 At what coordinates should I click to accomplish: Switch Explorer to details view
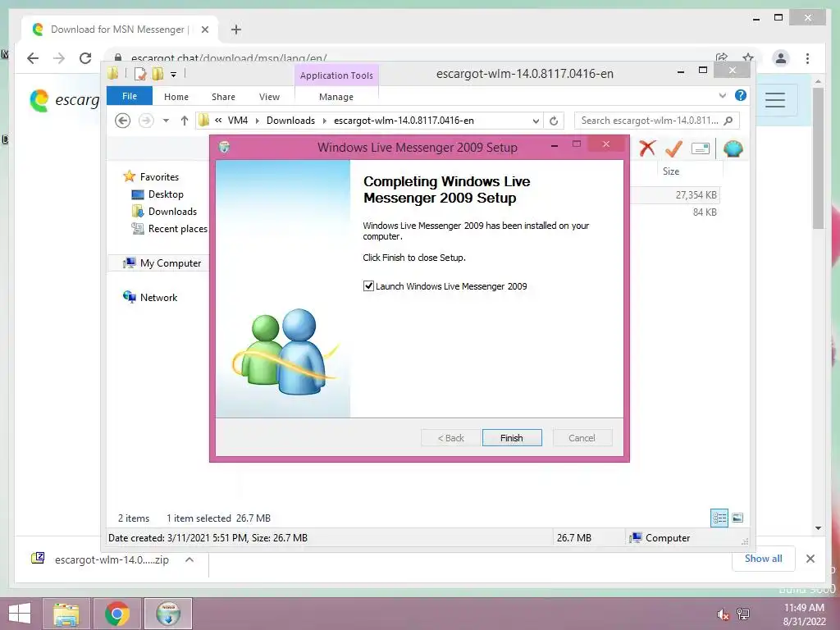[x=719, y=518]
